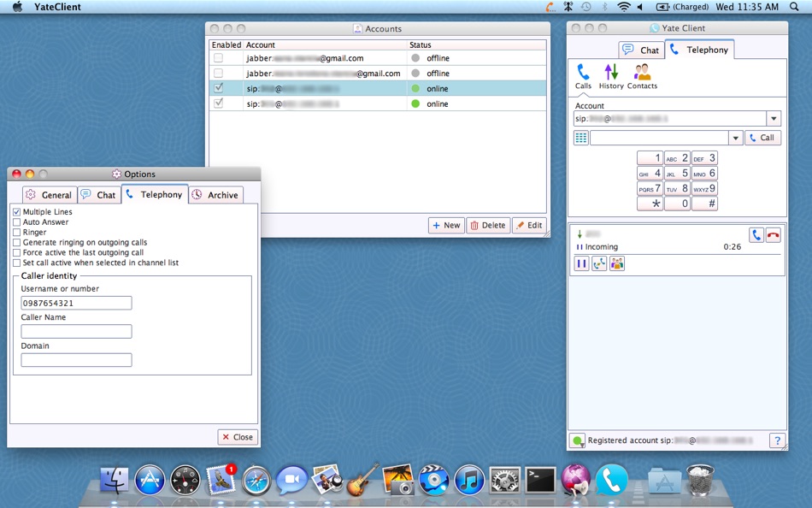
Task: Open the Apple menu
Action: click(17, 7)
